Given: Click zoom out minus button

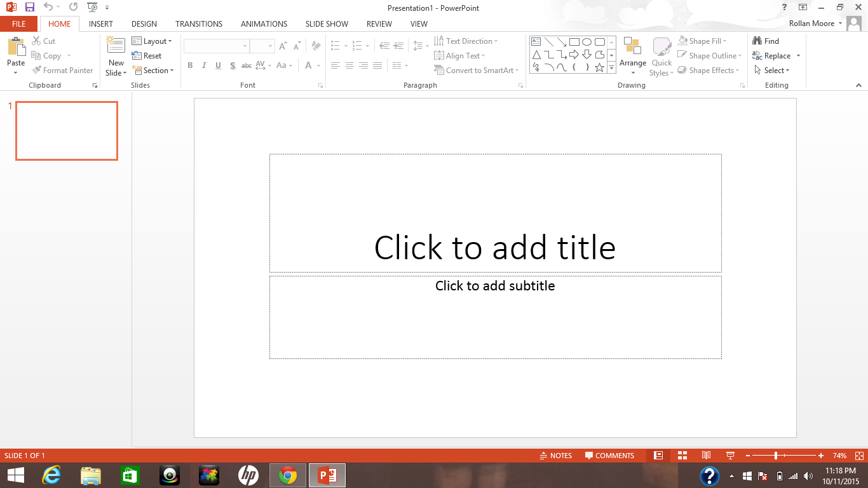Looking at the screenshot, I should tap(748, 456).
